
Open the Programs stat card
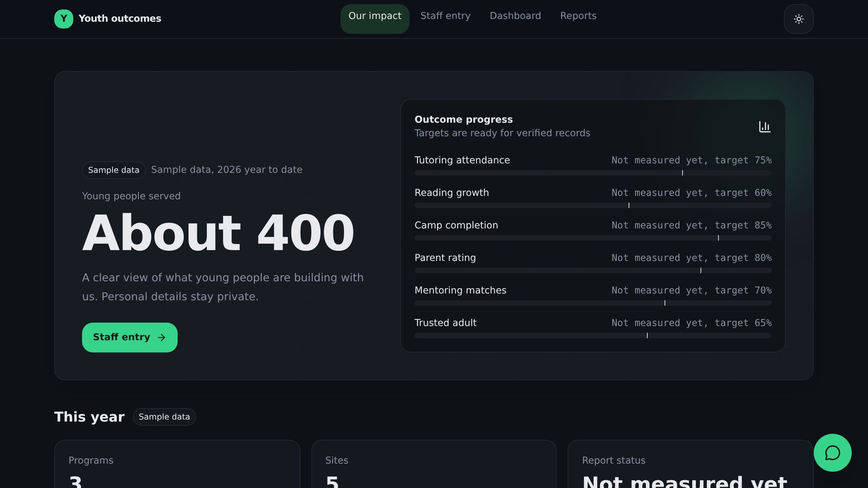click(177, 464)
